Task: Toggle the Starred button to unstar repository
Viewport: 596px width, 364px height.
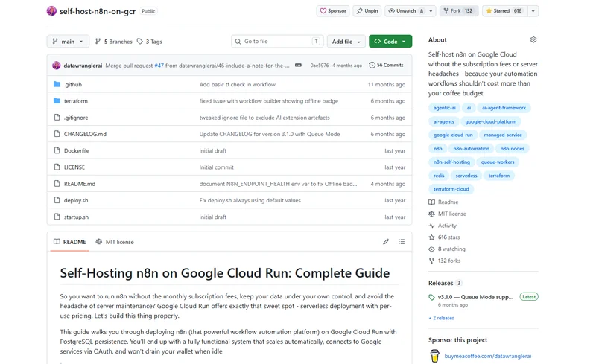Action: pyautogui.click(x=504, y=11)
